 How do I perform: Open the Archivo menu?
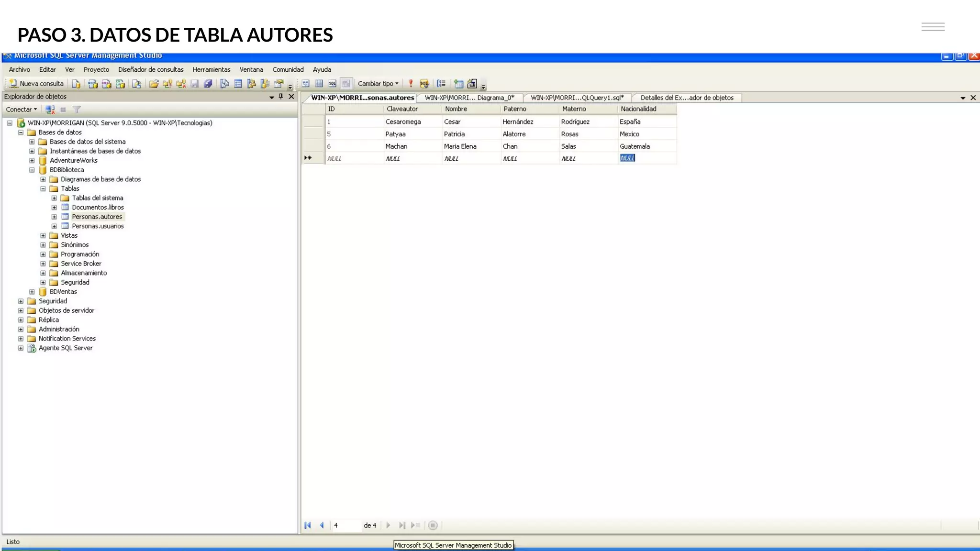click(x=19, y=70)
